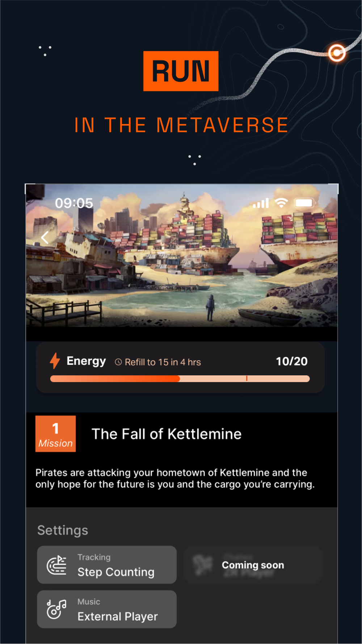This screenshot has height=644, width=362.
Task: Tap the orange energy lightning bolt icon
Action: point(55,361)
